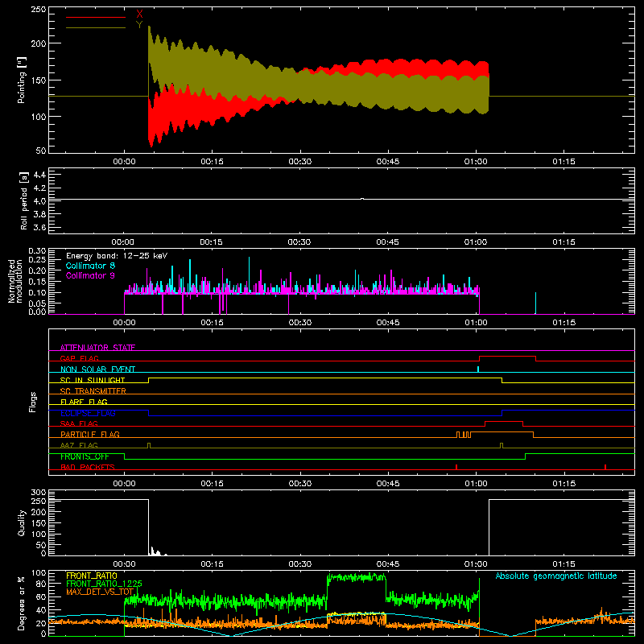The height and width of the screenshot is (644, 644).
Task: Select the NON_SOLAR_EVENT flag label
Action: pyautogui.click(x=97, y=369)
